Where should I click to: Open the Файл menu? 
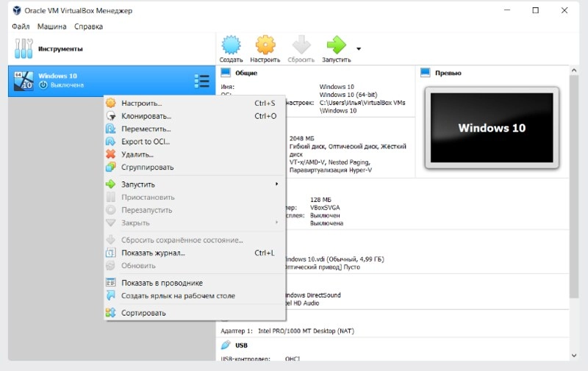coord(21,26)
